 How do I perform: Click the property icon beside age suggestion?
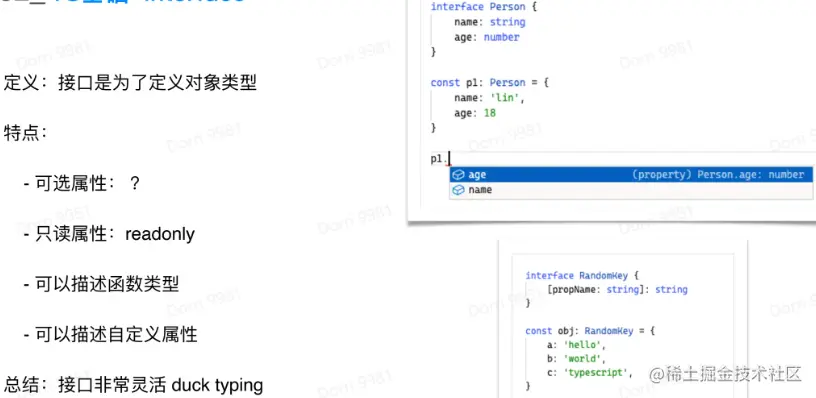click(458, 175)
